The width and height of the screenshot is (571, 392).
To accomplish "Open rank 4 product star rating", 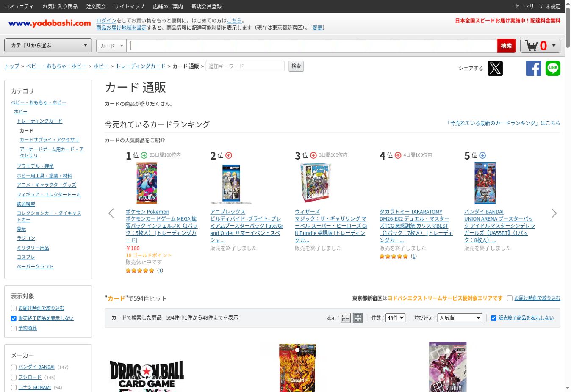I will point(394,256).
